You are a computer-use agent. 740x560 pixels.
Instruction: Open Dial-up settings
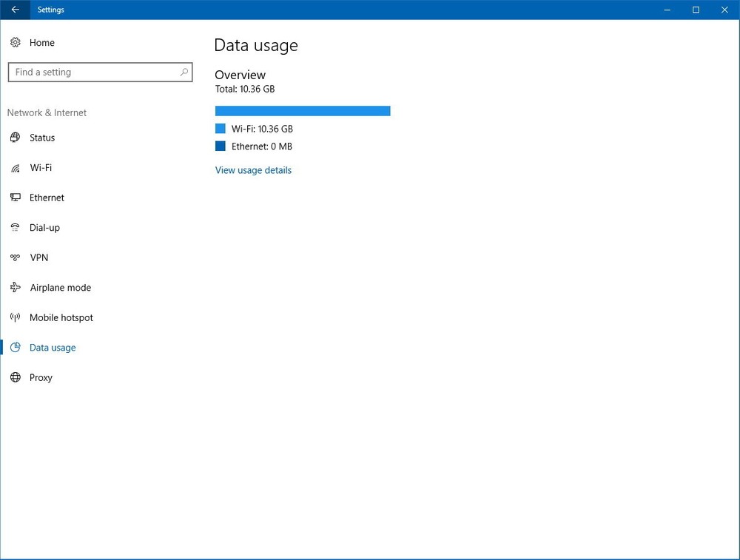[x=44, y=227]
